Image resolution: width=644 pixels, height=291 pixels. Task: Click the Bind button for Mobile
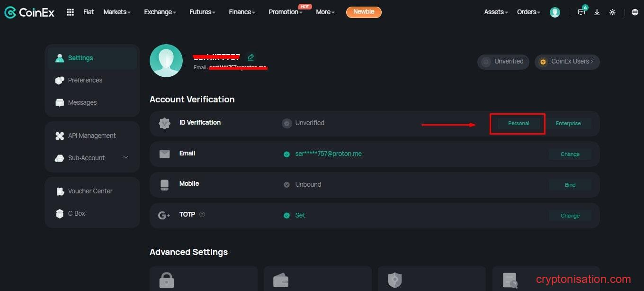pyautogui.click(x=570, y=185)
